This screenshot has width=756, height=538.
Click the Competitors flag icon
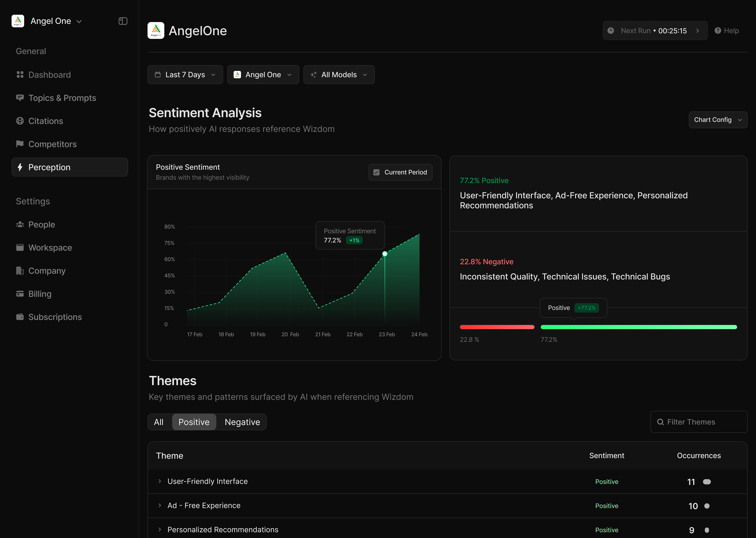tap(20, 144)
